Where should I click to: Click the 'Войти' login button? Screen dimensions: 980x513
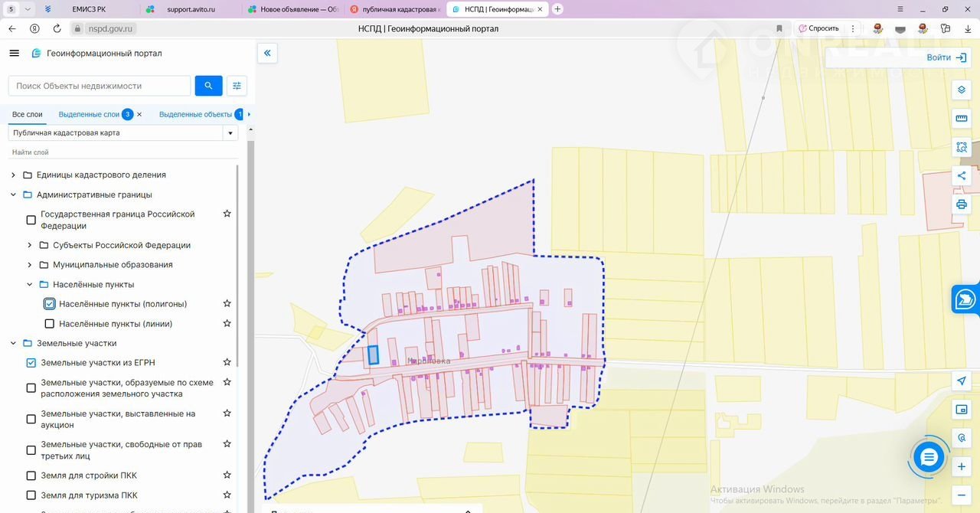[x=946, y=57]
